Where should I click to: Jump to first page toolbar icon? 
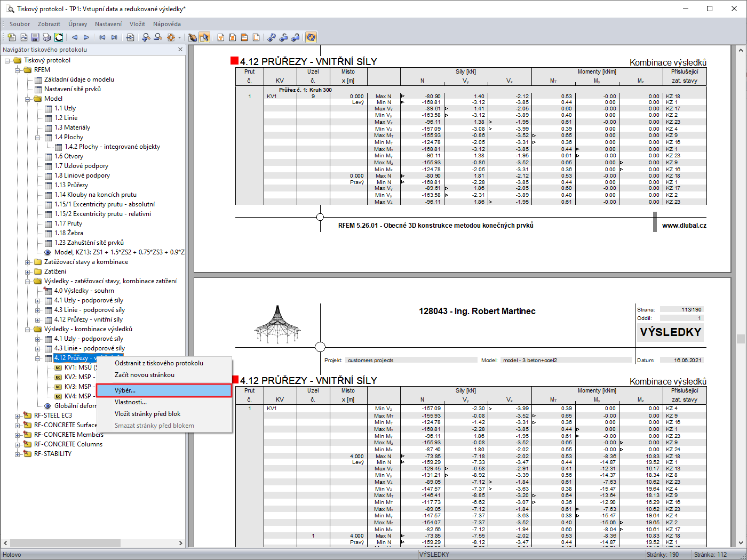[102, 37]
